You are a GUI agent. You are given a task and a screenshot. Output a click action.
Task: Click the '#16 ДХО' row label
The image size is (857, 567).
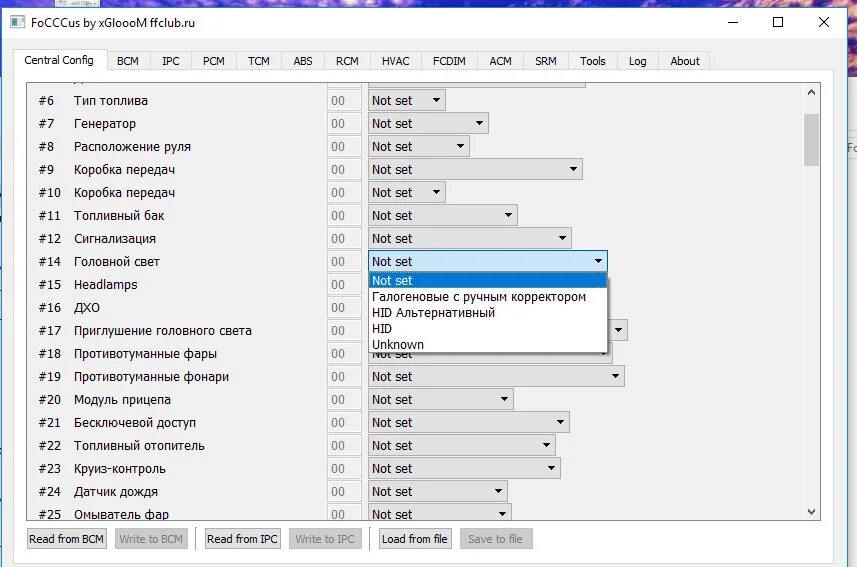tap(69, 308)
